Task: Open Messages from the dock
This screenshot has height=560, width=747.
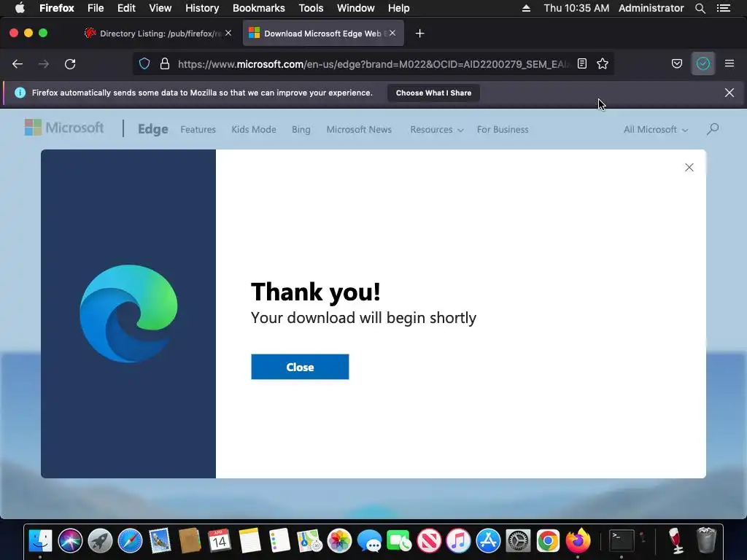Action: [369, 541]
